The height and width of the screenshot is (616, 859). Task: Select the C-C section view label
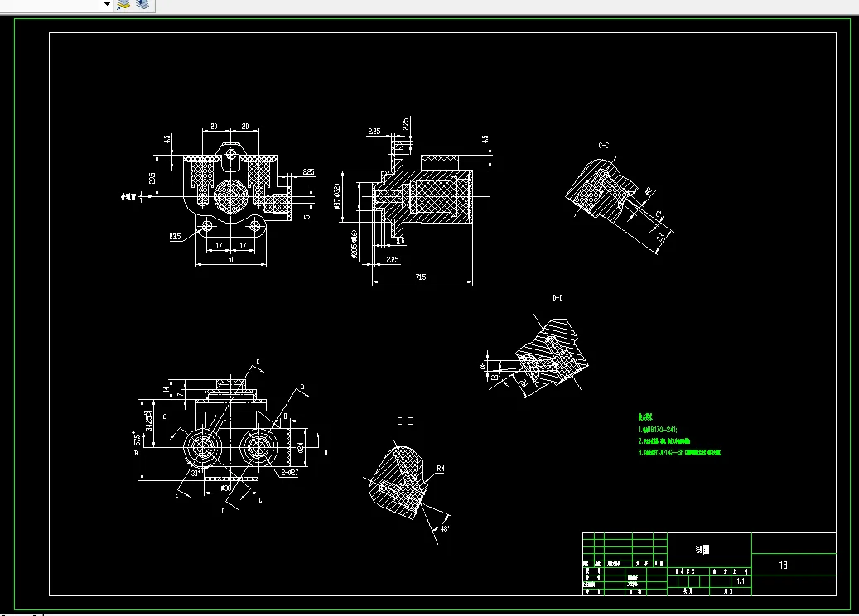coord(604,146)
